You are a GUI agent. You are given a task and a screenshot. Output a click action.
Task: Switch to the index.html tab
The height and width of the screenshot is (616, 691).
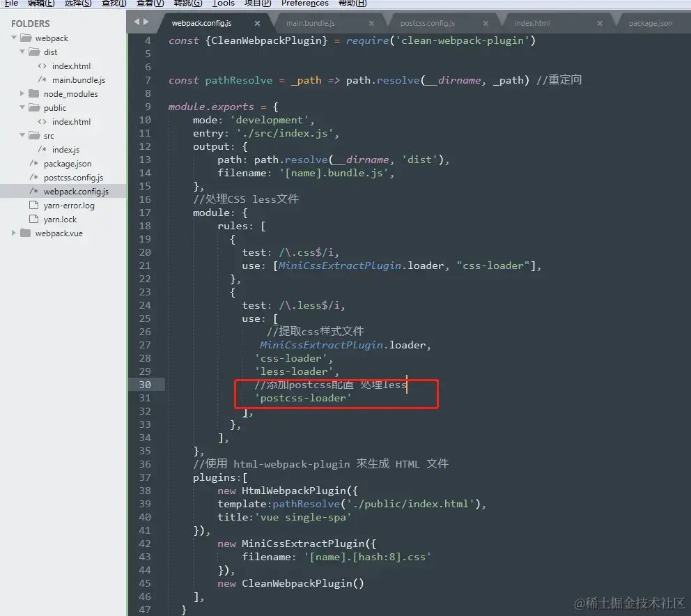532,23
